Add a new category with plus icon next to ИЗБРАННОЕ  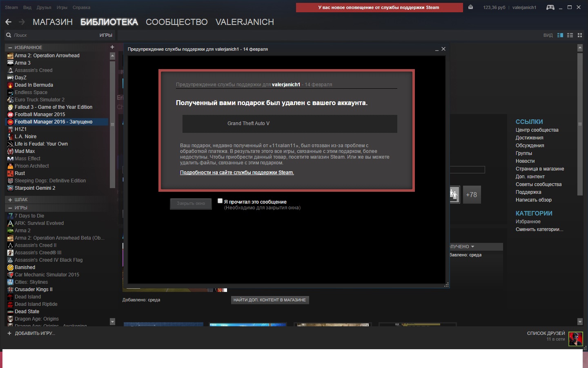112,47
